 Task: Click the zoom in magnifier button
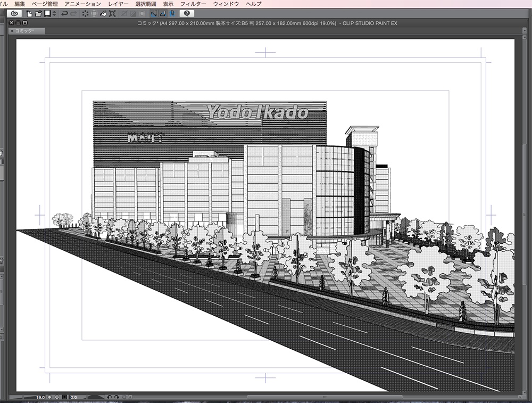(x=57, y=397)
